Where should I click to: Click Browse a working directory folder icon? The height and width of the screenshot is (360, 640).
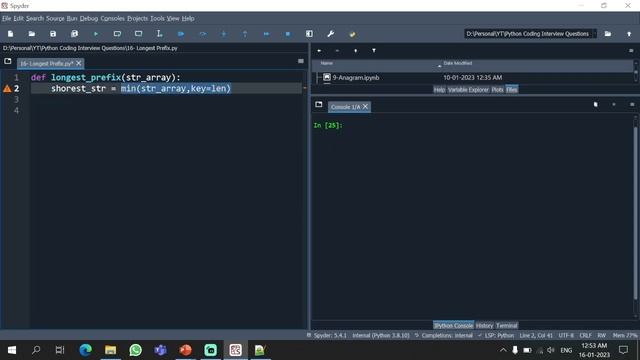(x=608, y=34)
